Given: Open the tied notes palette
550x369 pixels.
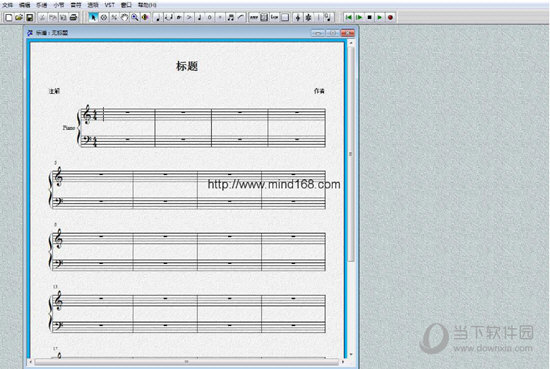Looking at the screenshot, I should (x=168, y=17).
